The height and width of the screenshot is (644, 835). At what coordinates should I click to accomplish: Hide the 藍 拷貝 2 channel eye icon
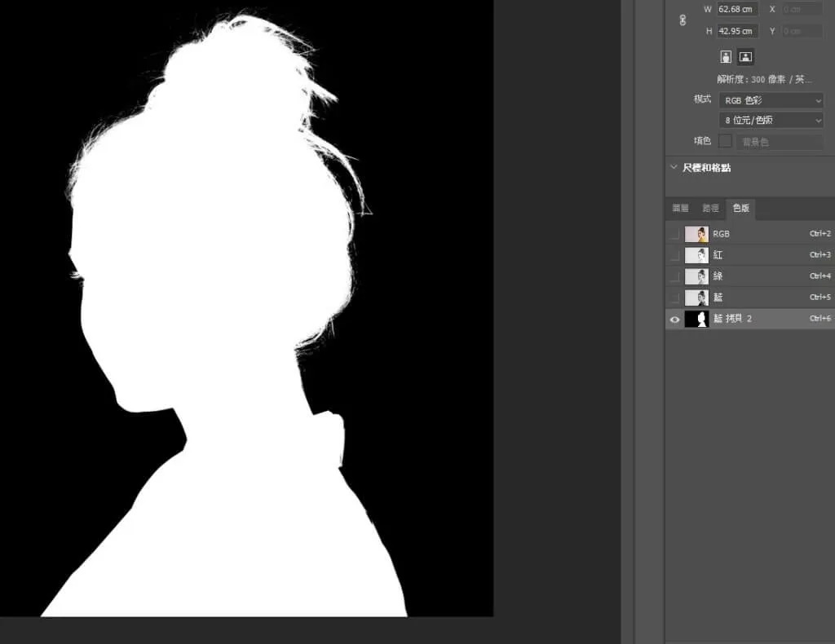674,320
